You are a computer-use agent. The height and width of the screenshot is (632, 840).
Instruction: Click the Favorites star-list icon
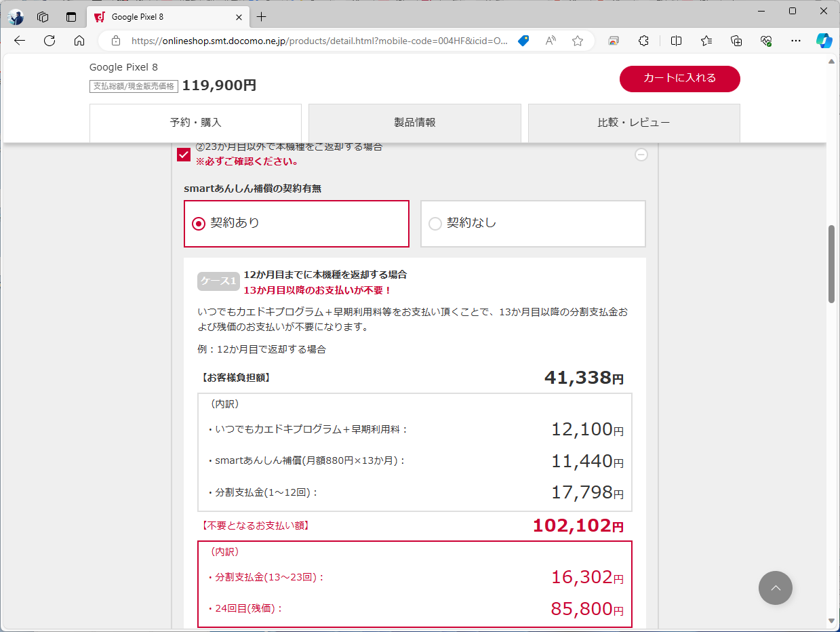[706, 41]
